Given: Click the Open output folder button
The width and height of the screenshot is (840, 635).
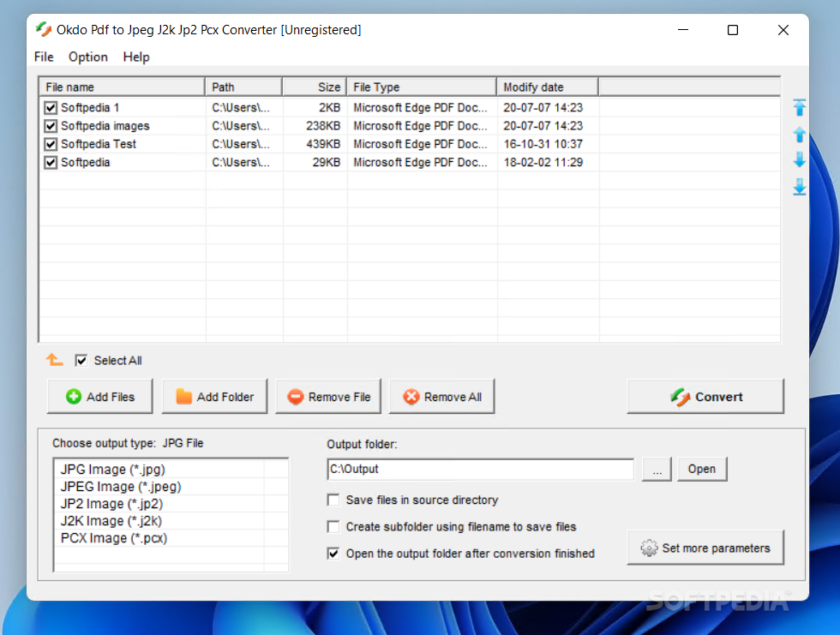Looking at the screenshot, I should 702,469.
